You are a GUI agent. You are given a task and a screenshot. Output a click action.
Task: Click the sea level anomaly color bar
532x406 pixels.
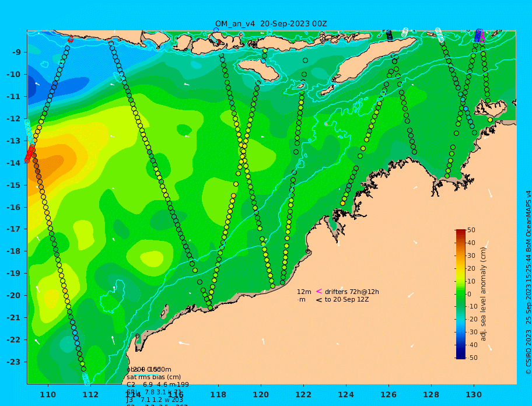461,294
